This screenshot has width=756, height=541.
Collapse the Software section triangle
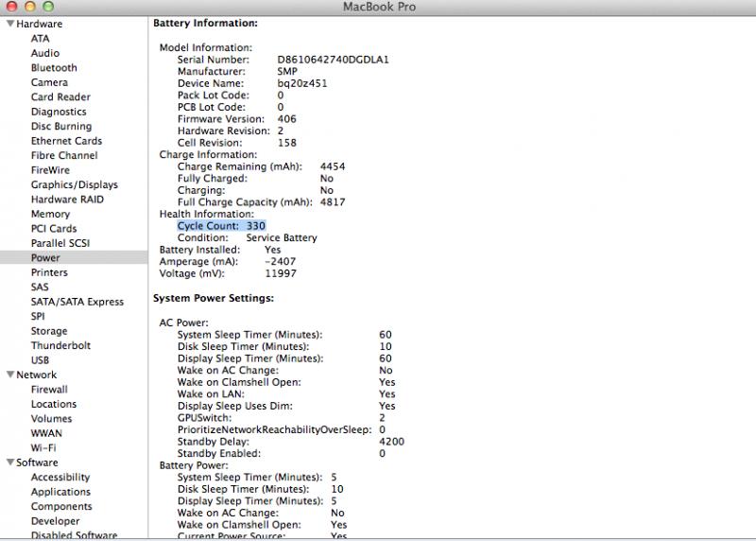click(x=10, y=462)
